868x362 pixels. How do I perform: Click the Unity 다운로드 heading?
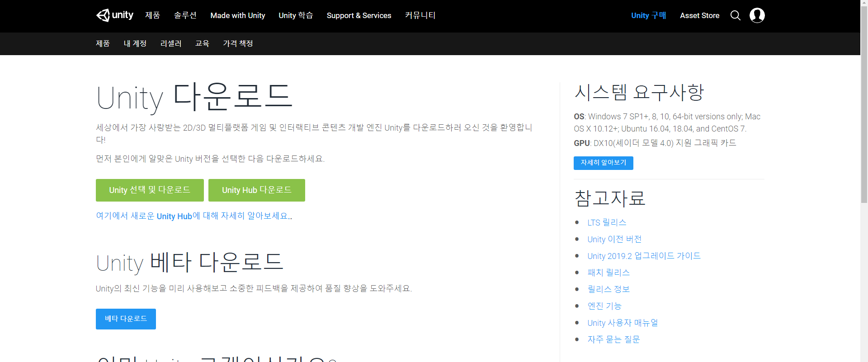coord(194,97)
